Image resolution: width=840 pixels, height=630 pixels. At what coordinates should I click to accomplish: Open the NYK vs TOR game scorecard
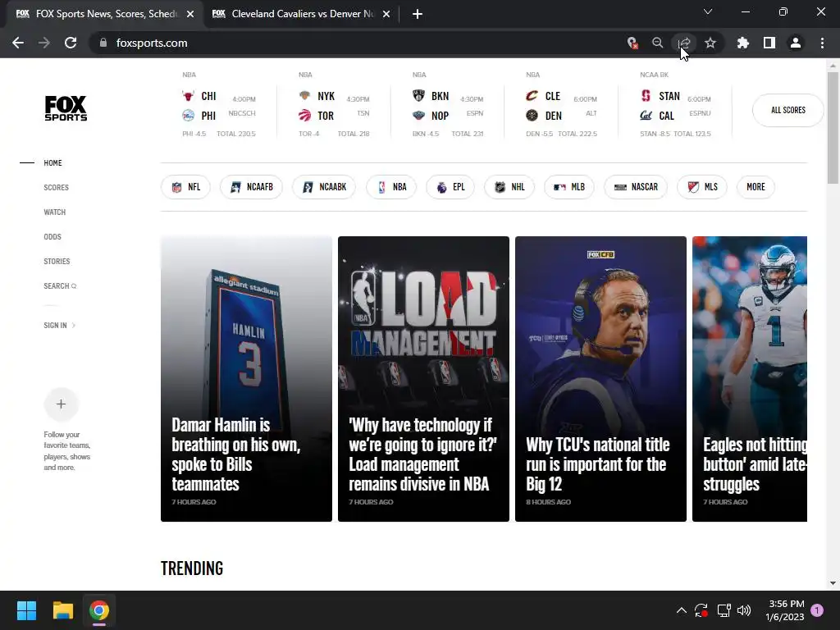[x=334, y=105]
